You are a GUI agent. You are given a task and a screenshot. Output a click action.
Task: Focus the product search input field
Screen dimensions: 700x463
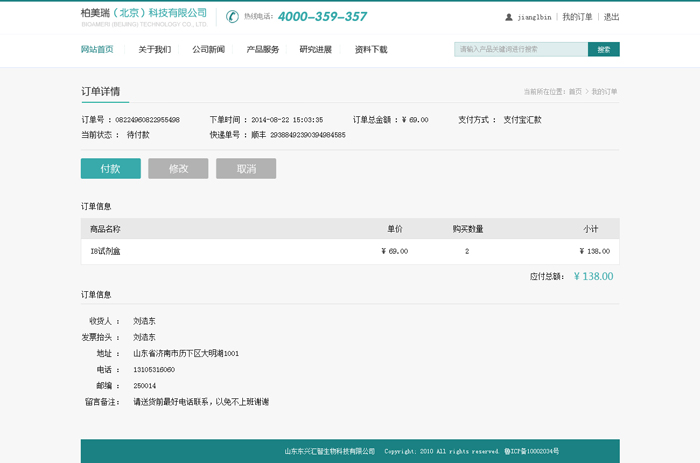[x=521, y=49]
